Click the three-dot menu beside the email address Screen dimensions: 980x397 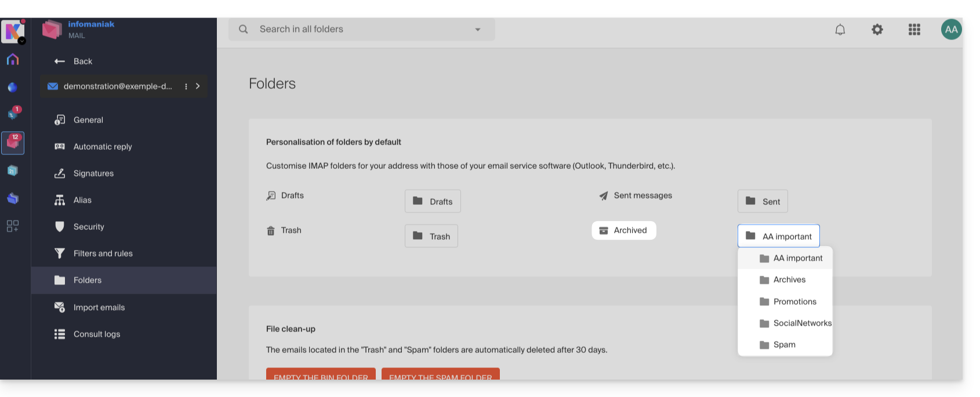[186, 86]
